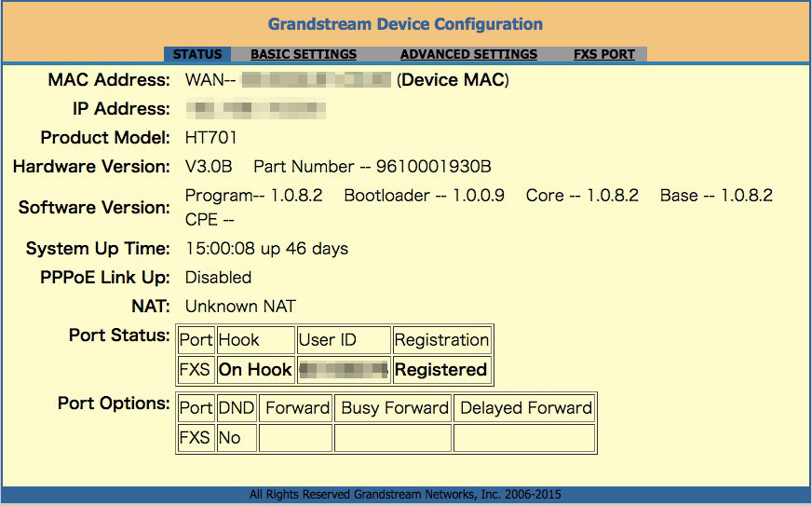Click the Port Status label
This screenshot has height=506, width=812.
pyautogui.click(x=119, y=335)
